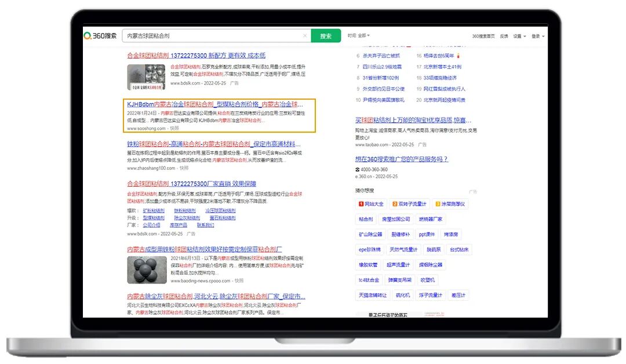This screenshot has width=626, height=364.
Task: Open 内蒙古除尘灰球团粘合剂 河北火云 result
Action: (216, 296)
